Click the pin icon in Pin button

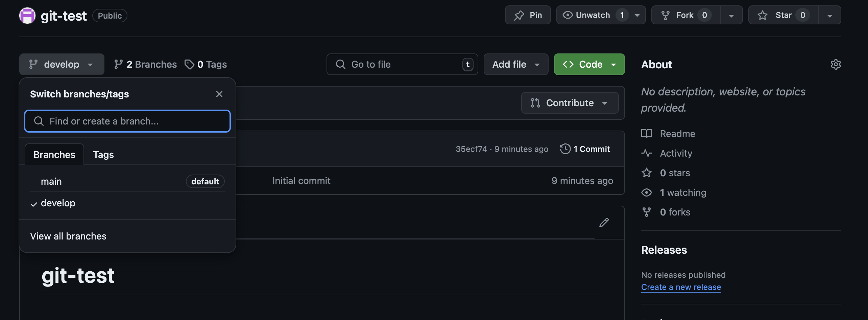click(x=519, y=15)
